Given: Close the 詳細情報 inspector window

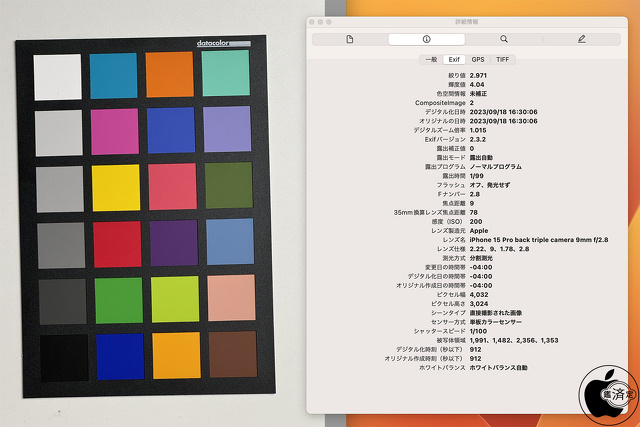Looking at the screenshot, I should (x=312, y=20).
